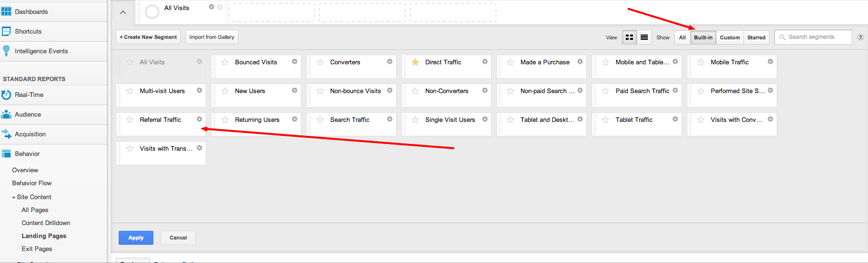Click the Apply button
The image size is (868, 263).
(136, 238)
